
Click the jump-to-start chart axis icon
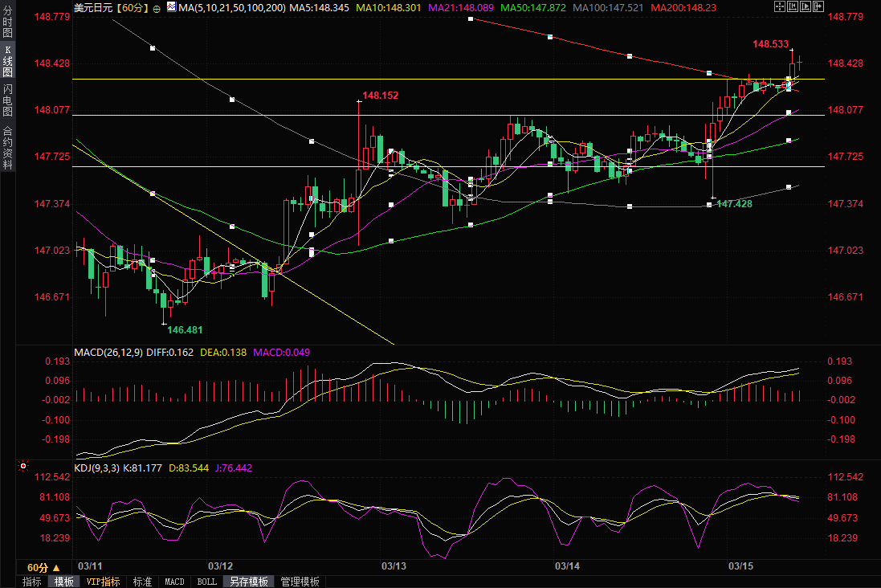coord(793,7)
